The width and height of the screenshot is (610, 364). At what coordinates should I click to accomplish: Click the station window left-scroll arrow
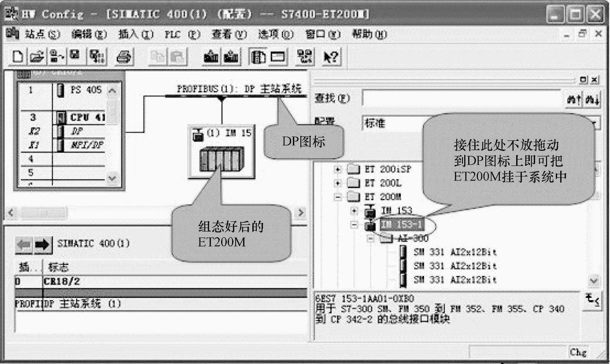tap(11, 213)
